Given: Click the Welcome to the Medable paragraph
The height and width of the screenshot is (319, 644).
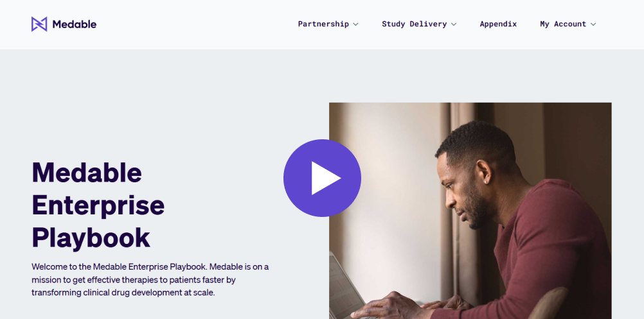Looking at the screenshot, I should tap(150, 280).
